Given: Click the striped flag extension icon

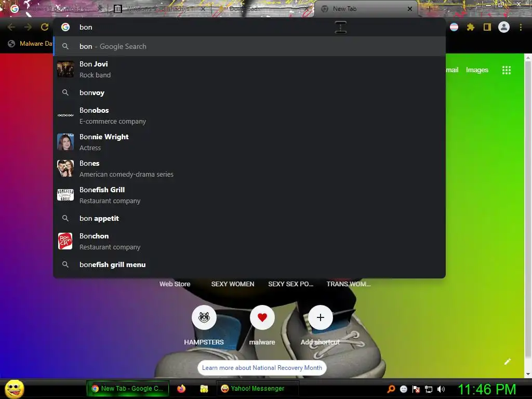Looking at the screenshot, I should click(x=454, y=27).
